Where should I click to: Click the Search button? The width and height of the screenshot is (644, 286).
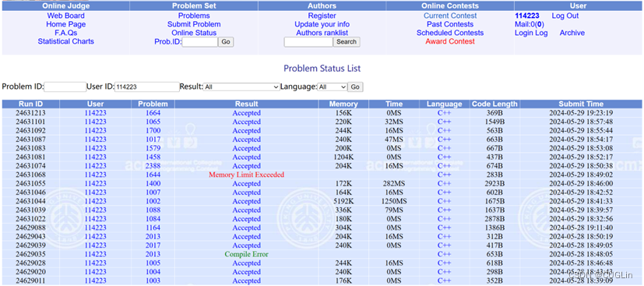pyautogui.click(x=347, y=42)
